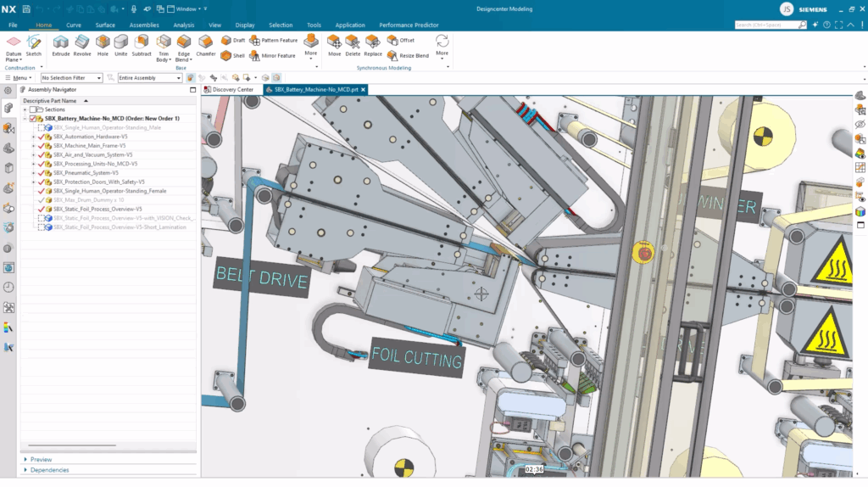The image size is (868, 487).
Task: Select the Move face tool
Action: (334, 45)
